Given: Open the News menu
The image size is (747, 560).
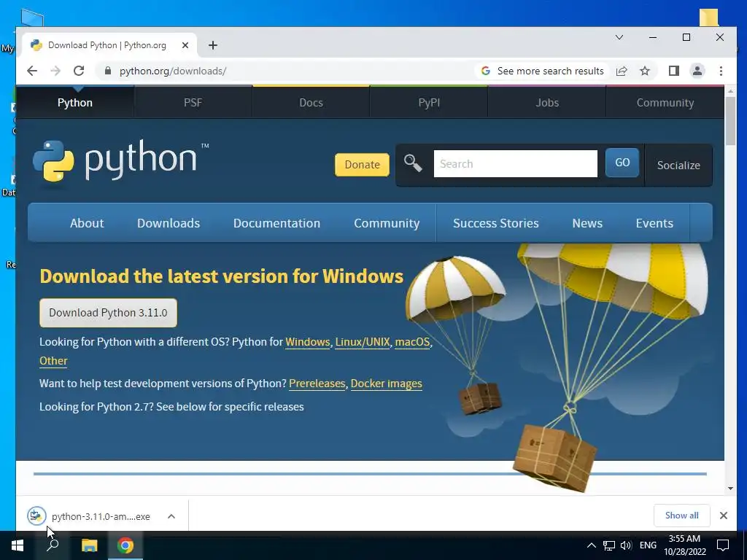Looking at the screenshot, I should point(587,223).
